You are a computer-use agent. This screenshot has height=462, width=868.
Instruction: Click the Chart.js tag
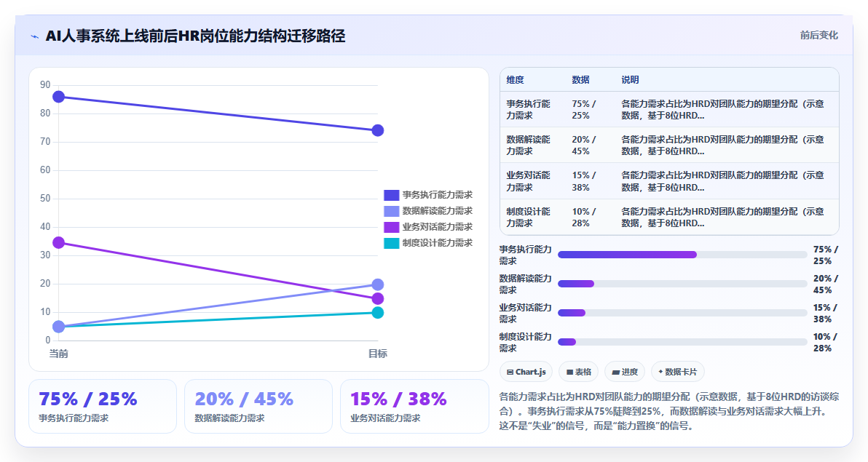click(x=526, y=372)
